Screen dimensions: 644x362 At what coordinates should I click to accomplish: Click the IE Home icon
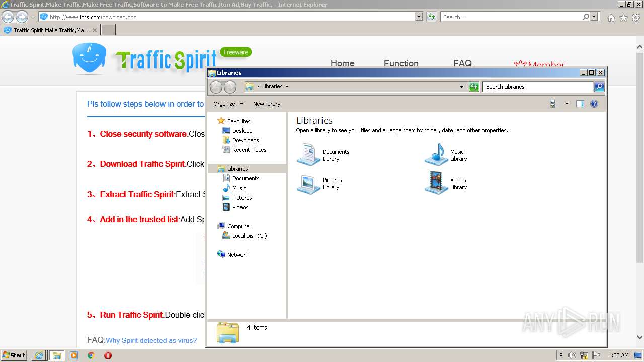[x=611, y=18]
